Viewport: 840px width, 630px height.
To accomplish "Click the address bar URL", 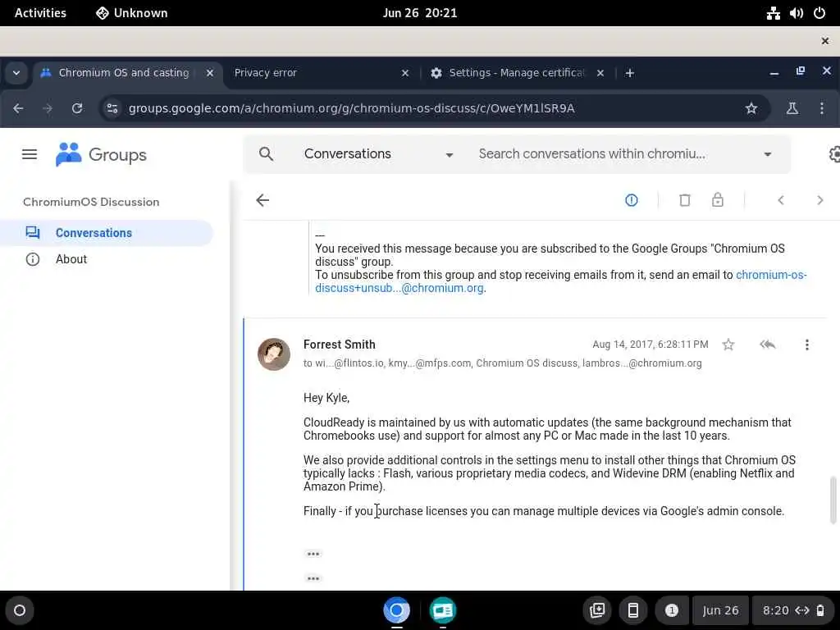I will (x=351, y=108).
